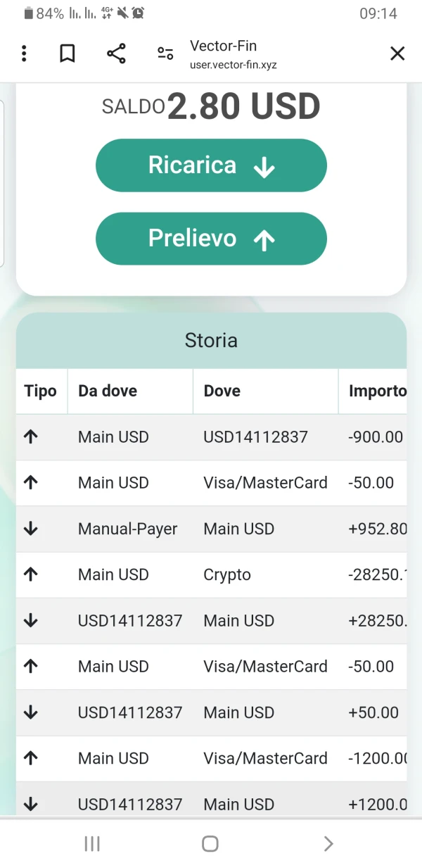This screenshot has height=868, width=422.
Task: Tap the user.vector-fin.xyz address text
Action: click(234, 65)
